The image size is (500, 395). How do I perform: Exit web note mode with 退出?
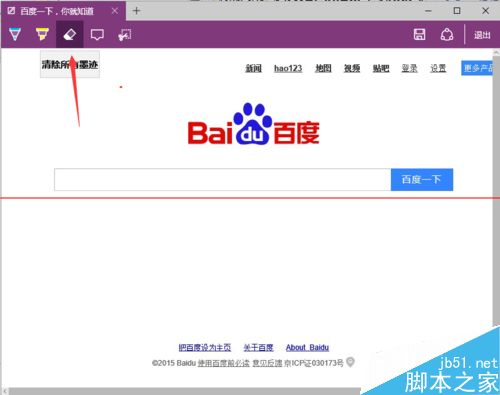point(482,35)
